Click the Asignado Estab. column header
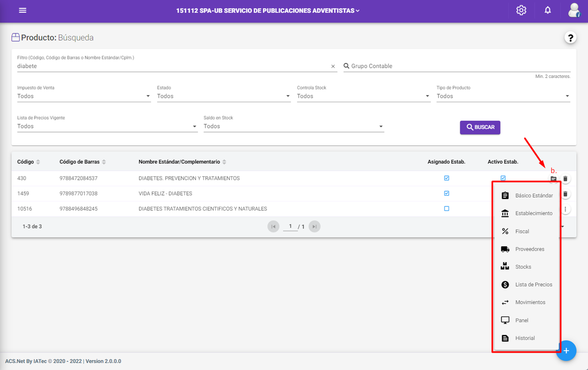The width and height of the screenshot is (588, 370). click(446, 162)
